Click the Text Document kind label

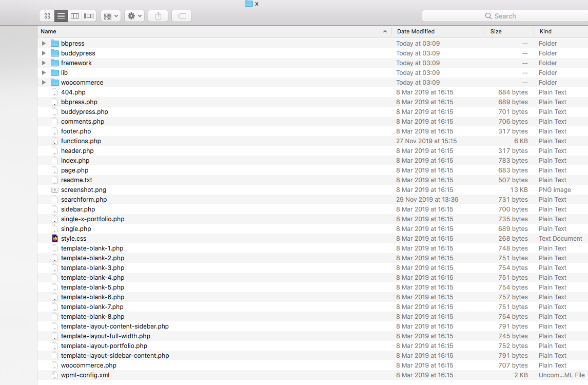click(560, 239)
